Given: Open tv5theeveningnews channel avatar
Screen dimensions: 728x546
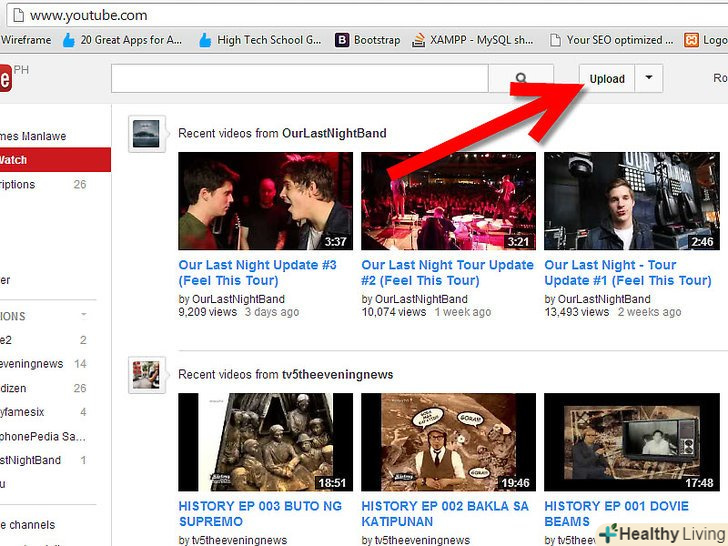Looking at the screenshot, I should click(146, 375).
